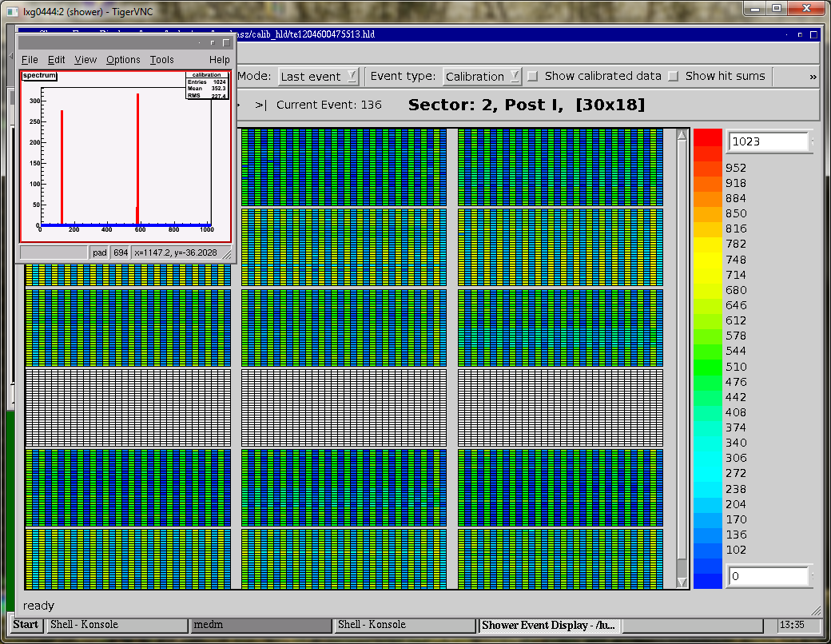Click the pad status field in spectrum window
The width and height of the screenshot is (831, 644).
pos(100,252)
